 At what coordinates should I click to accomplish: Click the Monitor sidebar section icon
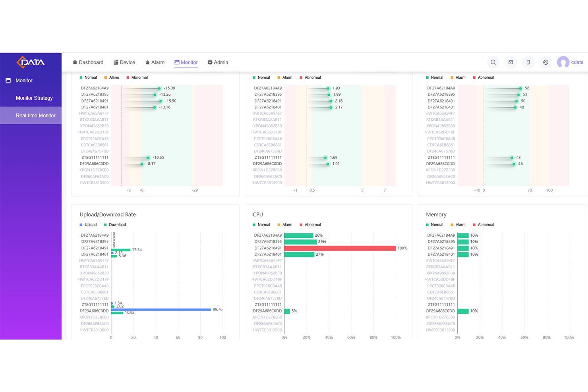pos(8,80)
